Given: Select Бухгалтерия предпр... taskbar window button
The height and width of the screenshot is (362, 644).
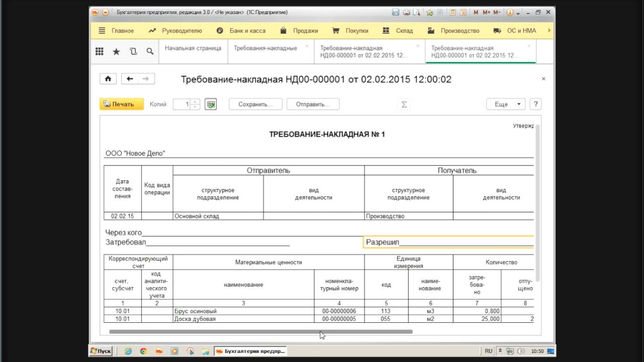Looking at the screenshot, I should coord(251,351).
